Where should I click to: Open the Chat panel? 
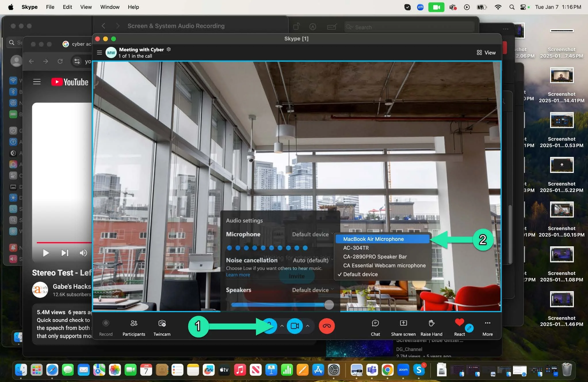click(375, 326)
